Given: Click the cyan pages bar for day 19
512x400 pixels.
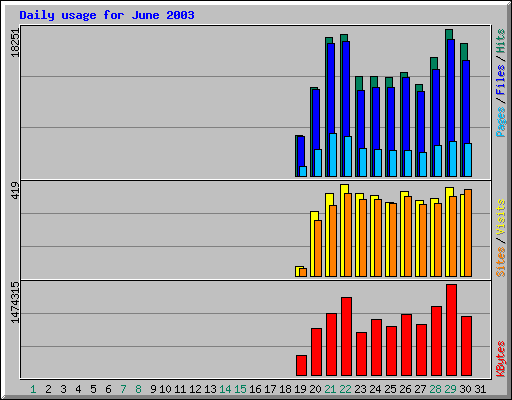Looking at the screenshot, I should 303,171.
